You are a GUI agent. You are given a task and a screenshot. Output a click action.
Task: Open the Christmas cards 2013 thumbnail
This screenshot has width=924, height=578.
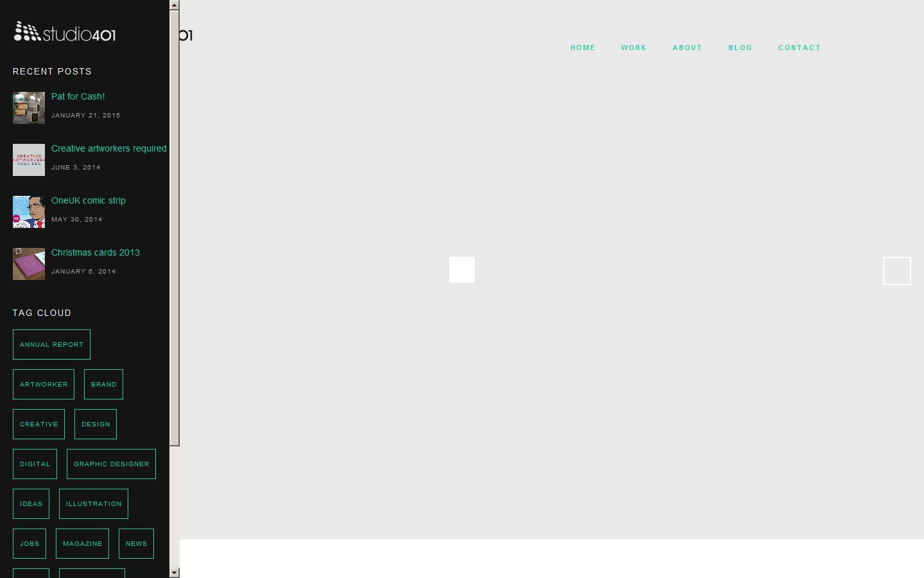[x=29, y=264]
